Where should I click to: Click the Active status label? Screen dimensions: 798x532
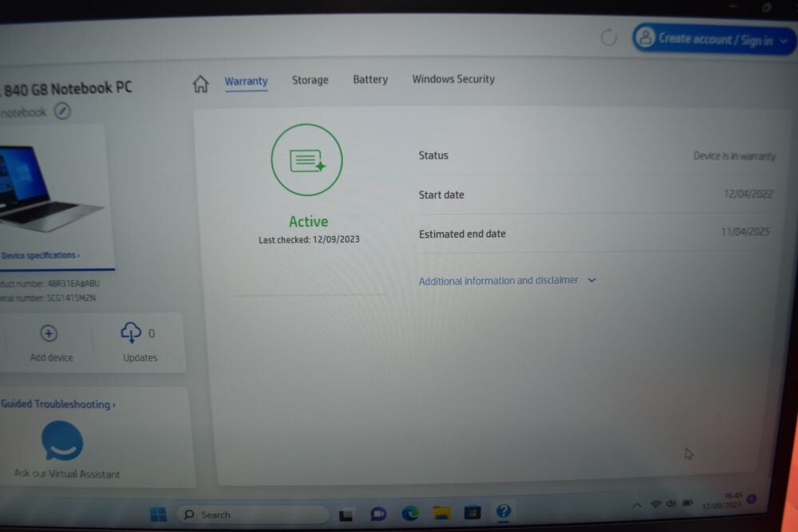click(x=308, y=222)
